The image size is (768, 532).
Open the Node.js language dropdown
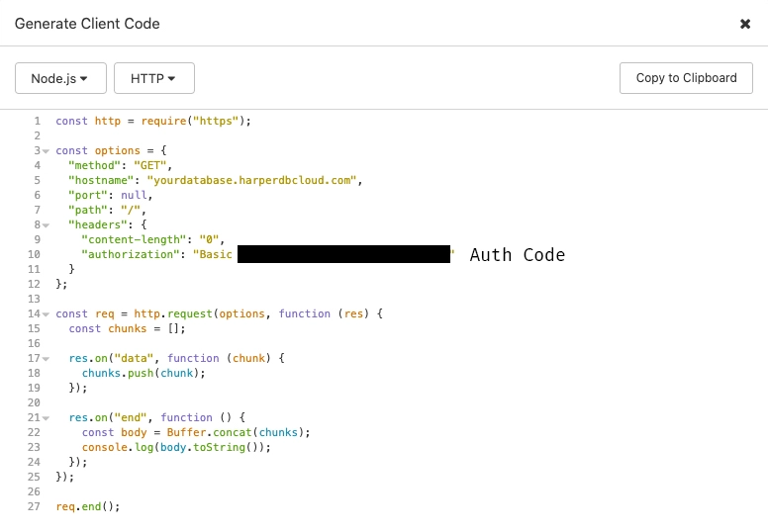[x=60, y=78]
